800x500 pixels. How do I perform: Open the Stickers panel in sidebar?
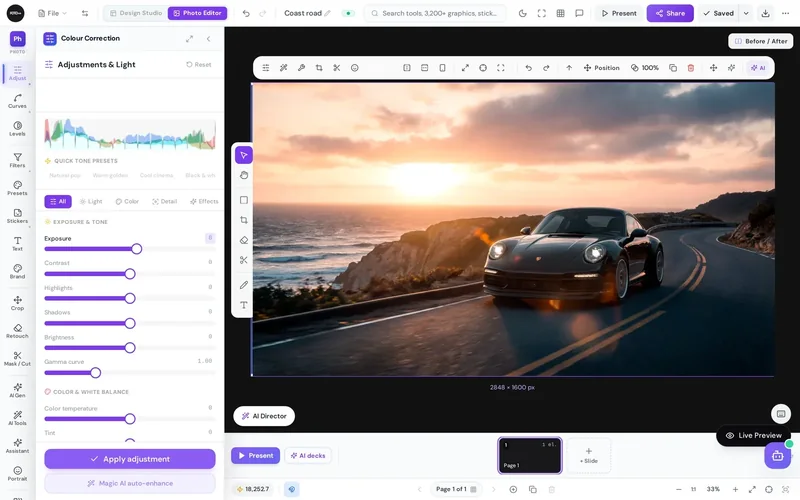click(17, 216)
